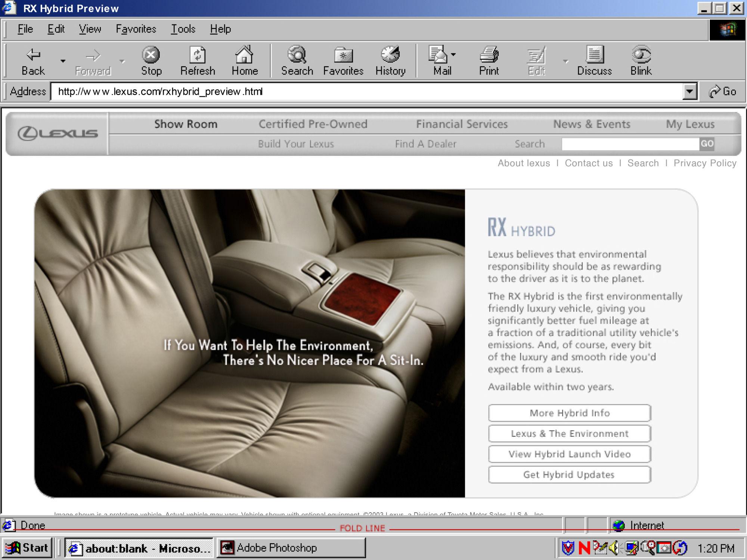Expand the Back button history arrow
The height and width of the screenshot is (560, 747).
[x=63, y=61]
